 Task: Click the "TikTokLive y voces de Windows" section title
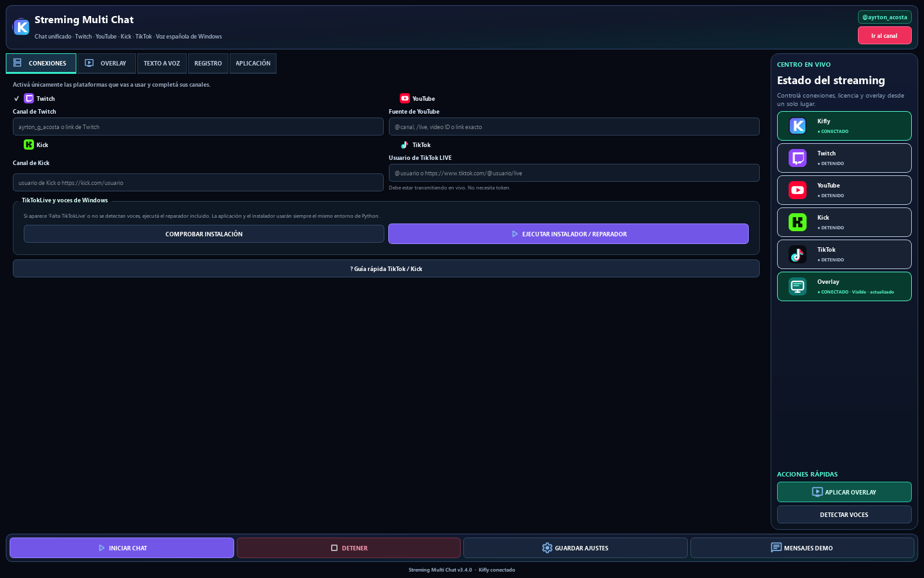65,200
